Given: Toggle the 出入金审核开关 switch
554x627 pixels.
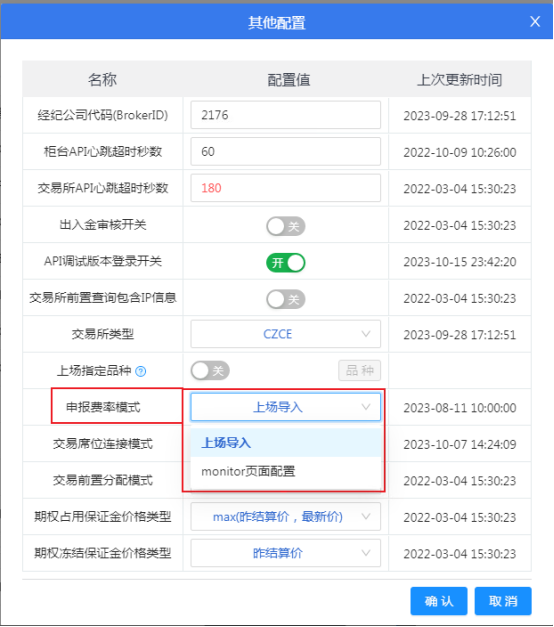Looking at the screenshot, I should (286, 226).
